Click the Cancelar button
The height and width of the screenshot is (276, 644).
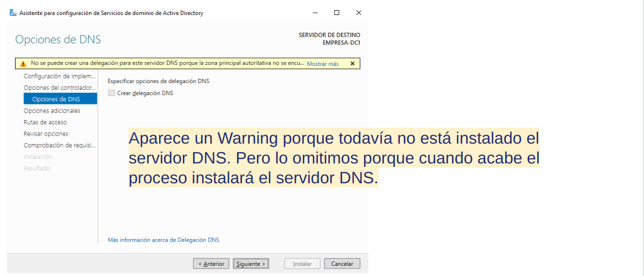point(342,264)
